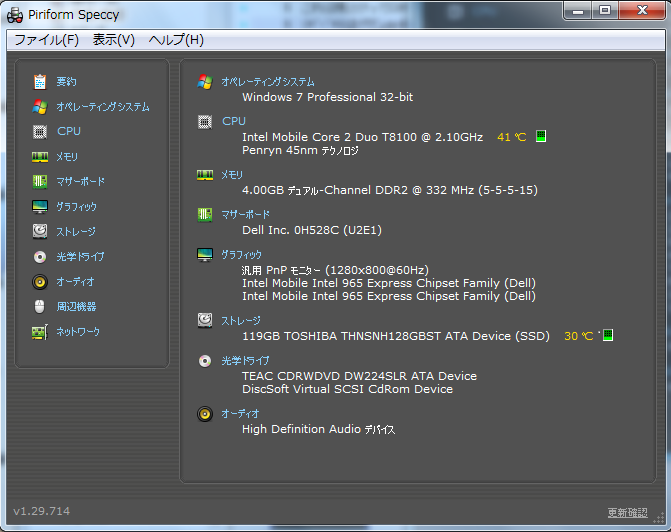Click 119GB TOSHIBA THNSNH128GBST SSD text
The height and width of the screenshot is (532, 671).
[x=396, y=336]
